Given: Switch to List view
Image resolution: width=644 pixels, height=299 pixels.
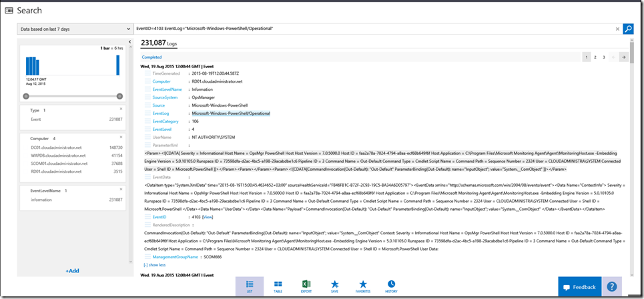Looking at the screenshot, I should pos(250,286).
